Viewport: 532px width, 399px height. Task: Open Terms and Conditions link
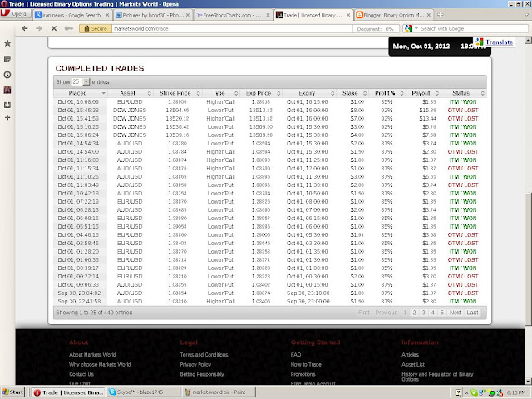(x=204, y=355)
